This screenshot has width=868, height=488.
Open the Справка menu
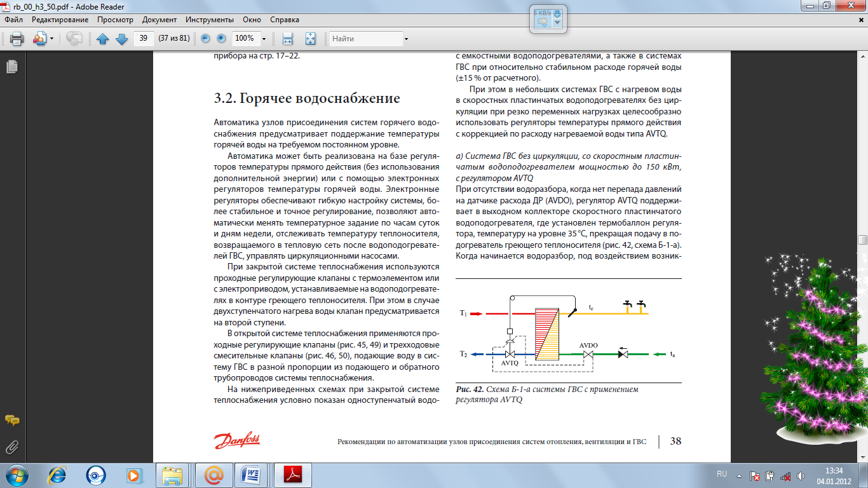tap(285, 20)
